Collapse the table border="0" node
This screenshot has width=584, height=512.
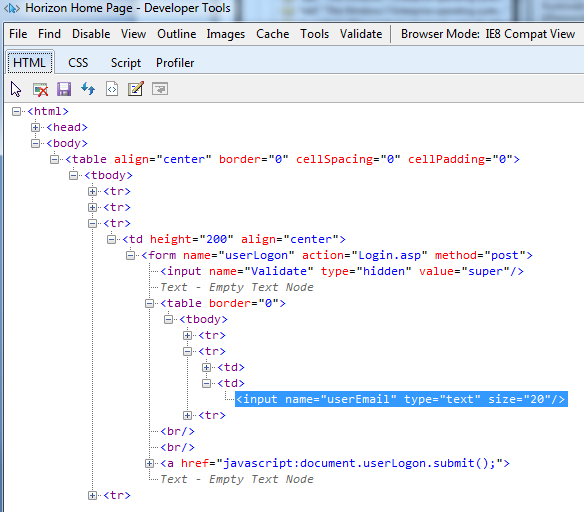[149, 303]
